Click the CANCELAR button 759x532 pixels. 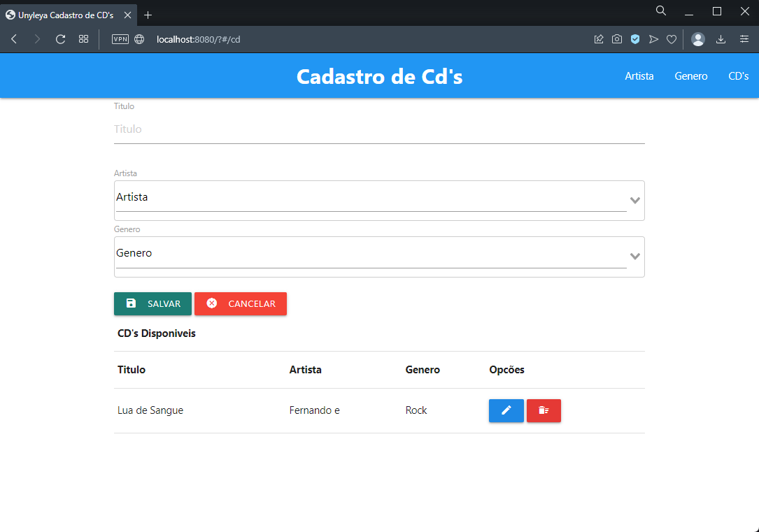point(241,303)
